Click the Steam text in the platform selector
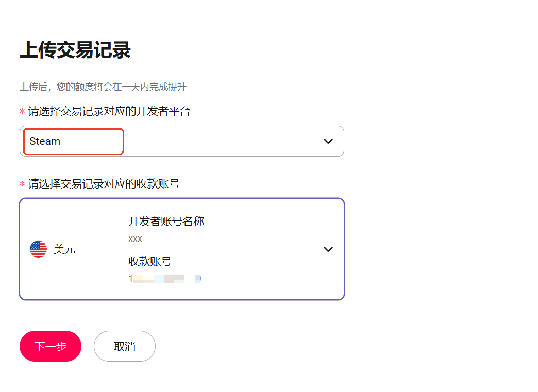Image resolution: width=538 pixels, height=392 pixels. click(45, 141)
